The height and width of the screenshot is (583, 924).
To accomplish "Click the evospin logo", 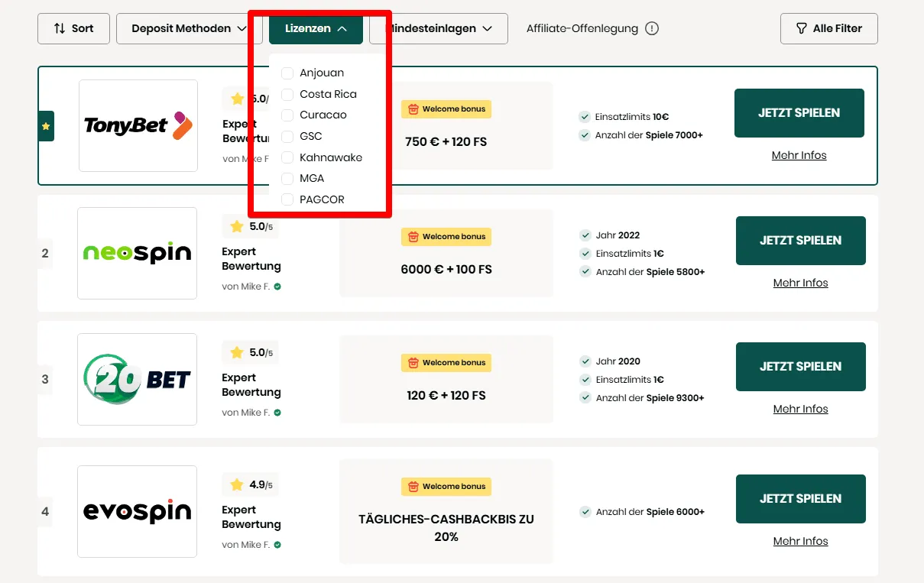I will pyautogui.click(x=137, y=511).
